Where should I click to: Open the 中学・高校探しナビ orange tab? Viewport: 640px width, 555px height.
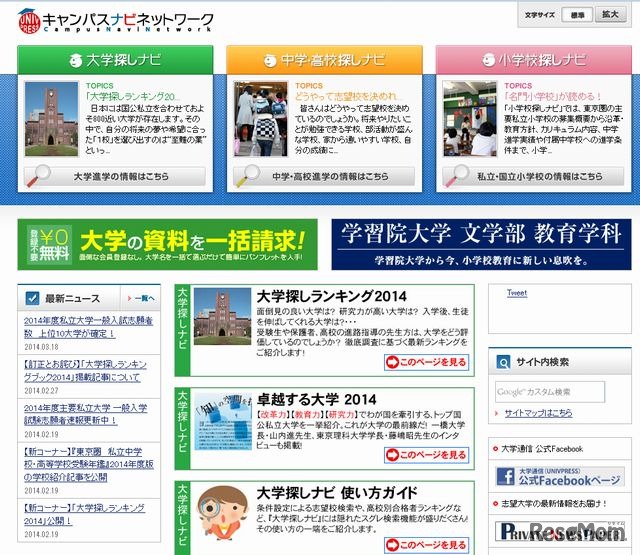pyautogui.click(x=324, y=60)
